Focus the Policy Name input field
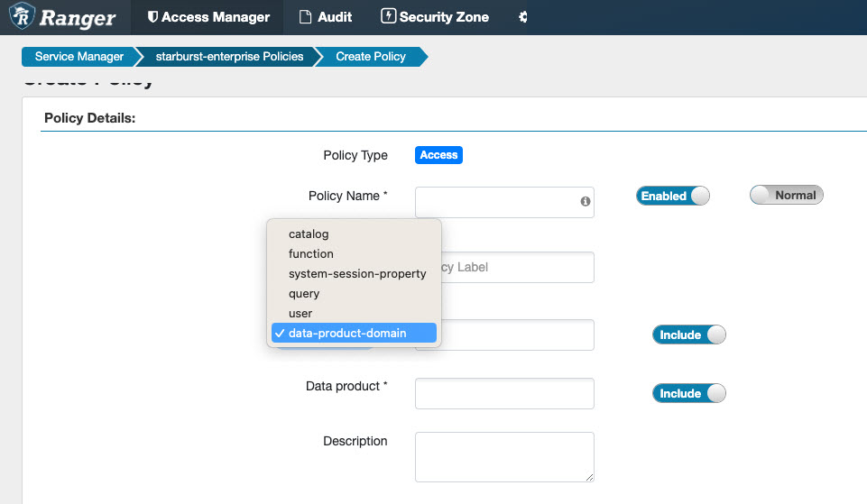 point(504,202)
